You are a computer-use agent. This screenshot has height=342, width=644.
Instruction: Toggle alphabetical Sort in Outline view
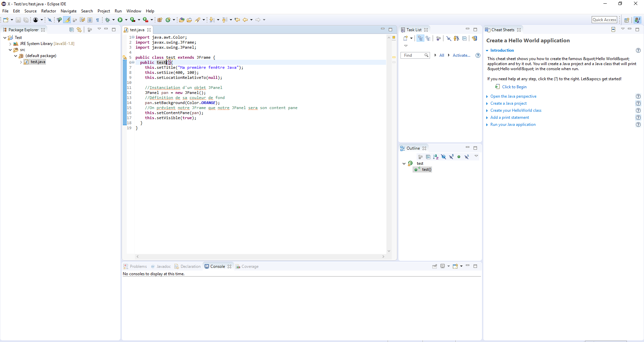[x=436, y=157]
